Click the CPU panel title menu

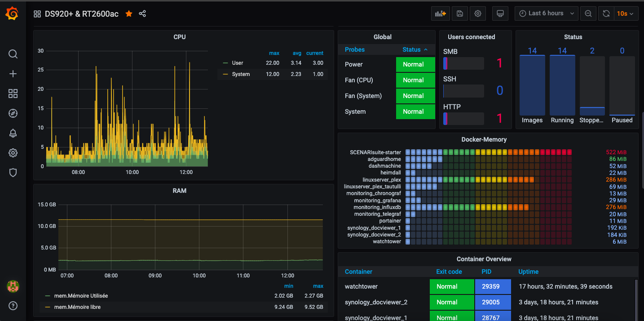point(179,37)
